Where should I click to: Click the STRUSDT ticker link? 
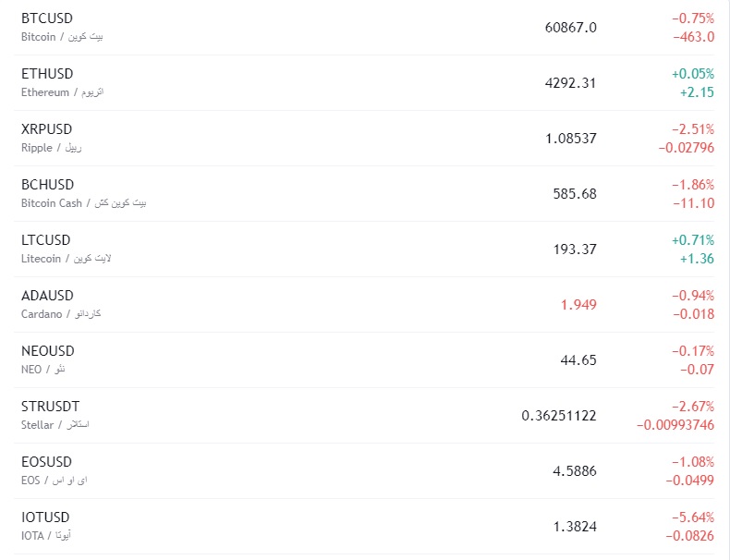tap(51, 407)
